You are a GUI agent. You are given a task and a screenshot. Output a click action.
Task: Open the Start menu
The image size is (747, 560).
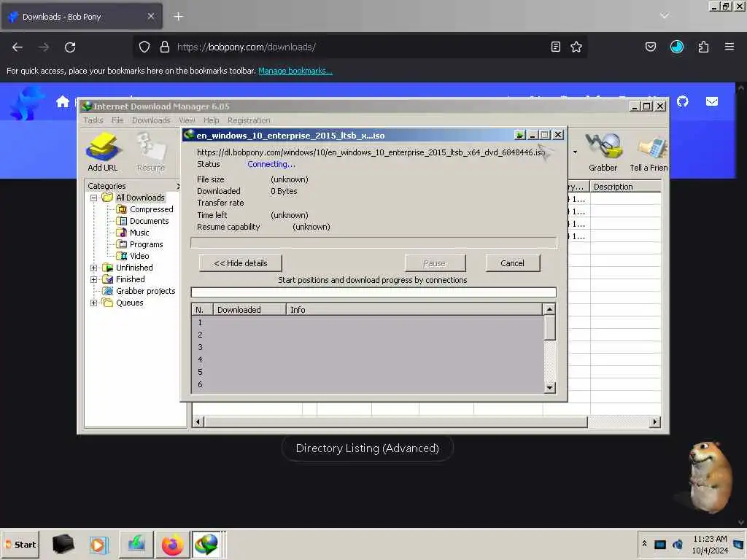click(x=20, y=544)
